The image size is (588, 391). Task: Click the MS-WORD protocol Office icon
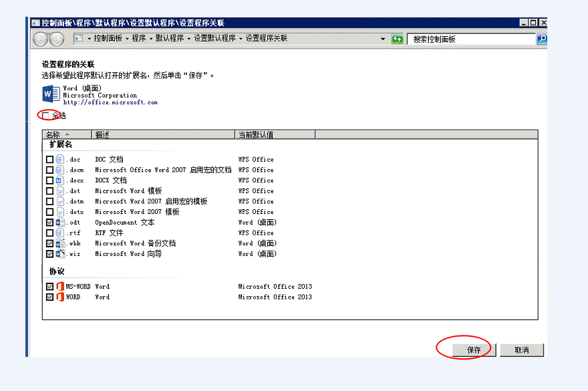59,287
